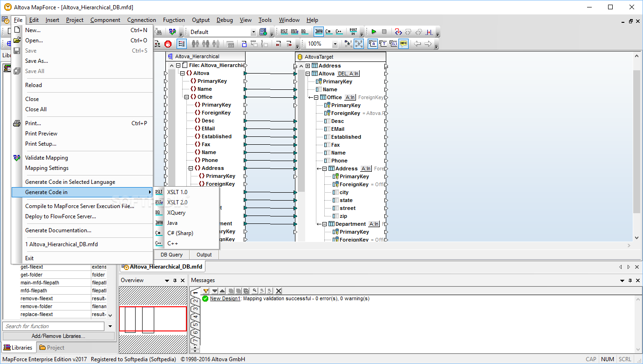
Task: Switch to the Output tab
Action: (x=204, y=255)
